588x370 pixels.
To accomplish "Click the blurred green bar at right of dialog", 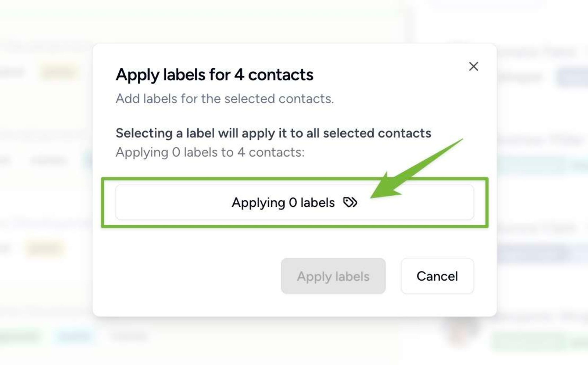I will [x=533, y=164].
